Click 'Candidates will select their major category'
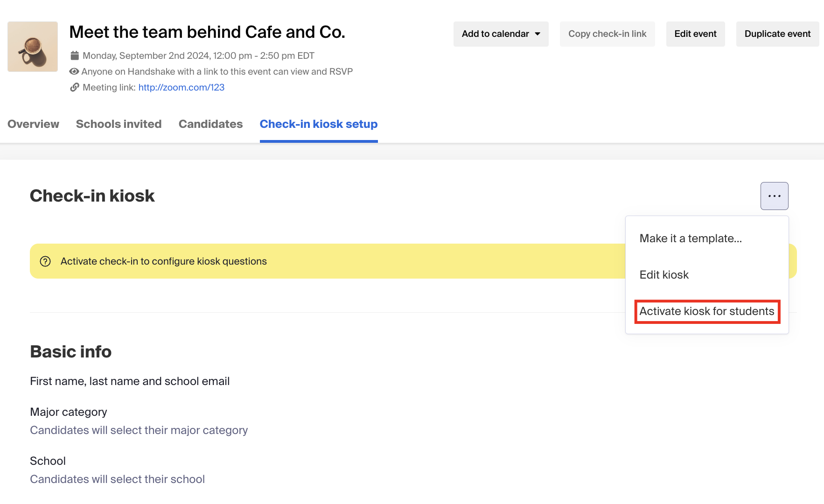 pyautogui.click(x=139, y=430)
